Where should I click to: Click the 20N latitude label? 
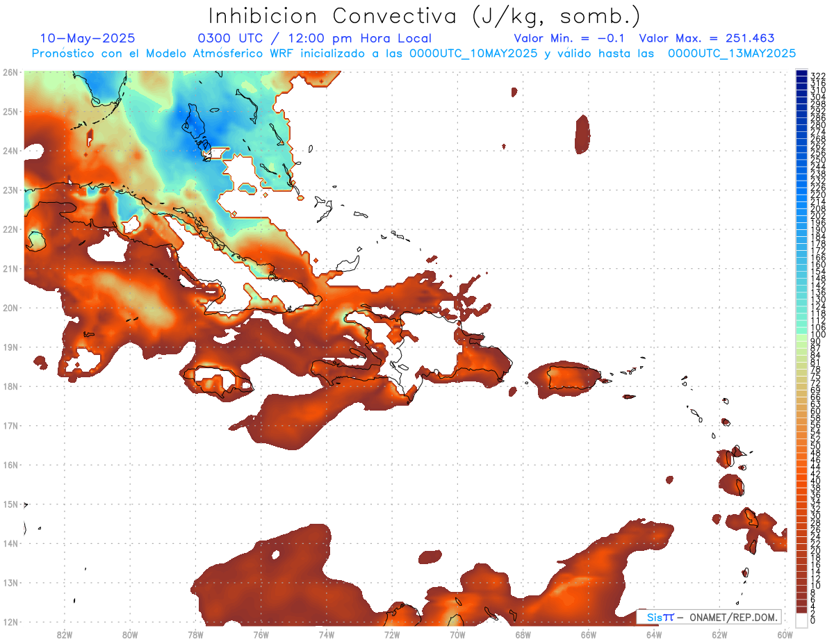(10, 308)
